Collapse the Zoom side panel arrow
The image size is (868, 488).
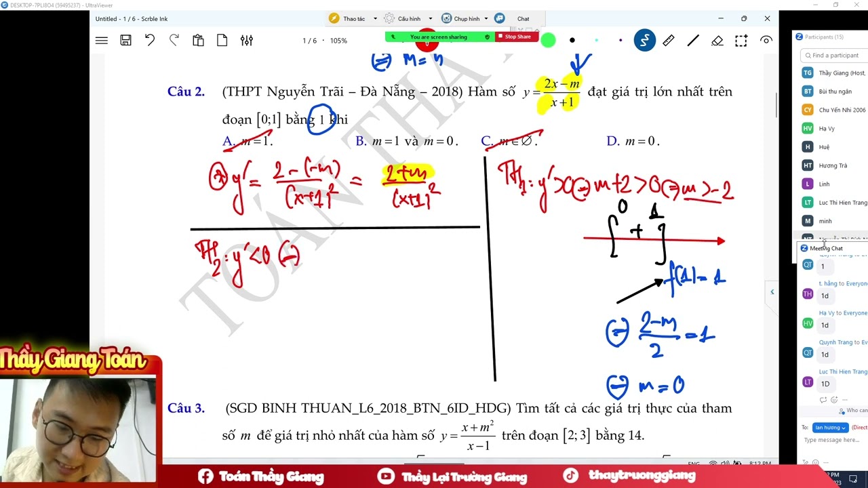(772, 292)
